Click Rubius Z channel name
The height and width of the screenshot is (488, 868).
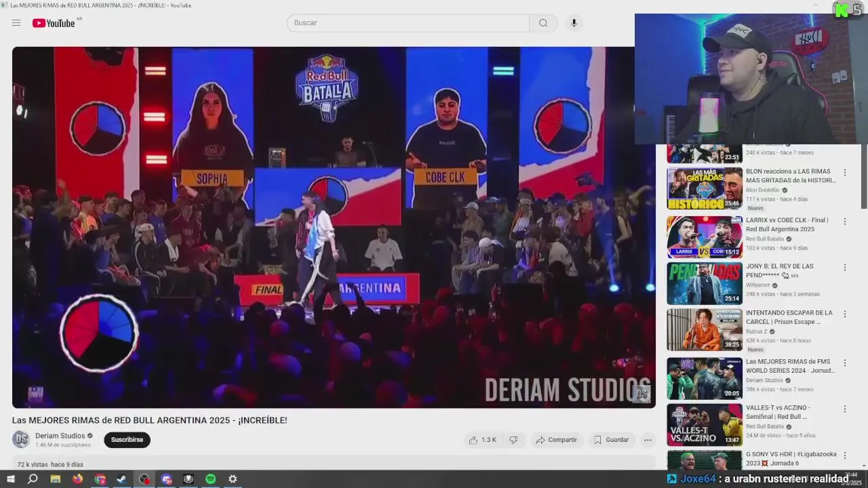click(757, 331)
